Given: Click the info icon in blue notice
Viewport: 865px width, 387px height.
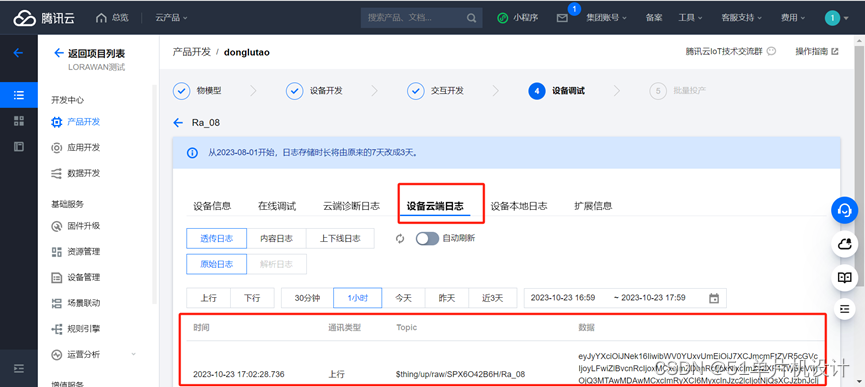Looking at the screenshot, I should pos(192,153).
